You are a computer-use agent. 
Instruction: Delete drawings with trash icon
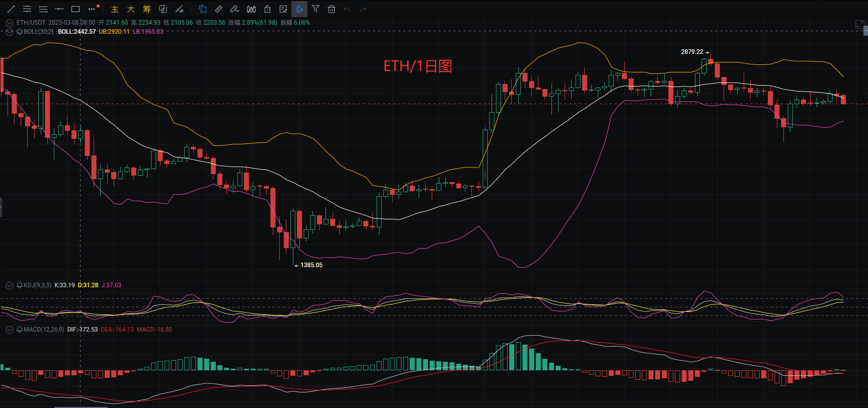[332, 9]
